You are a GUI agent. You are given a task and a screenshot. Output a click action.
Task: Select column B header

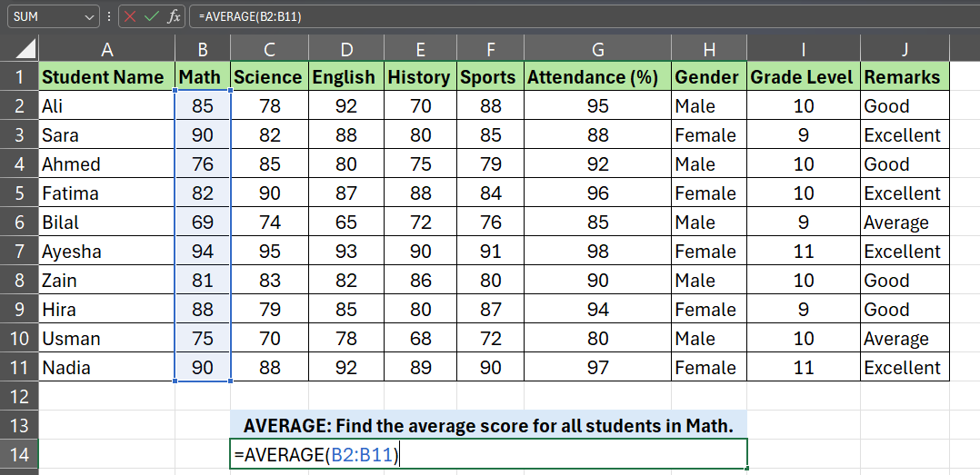tap(203, 49)
